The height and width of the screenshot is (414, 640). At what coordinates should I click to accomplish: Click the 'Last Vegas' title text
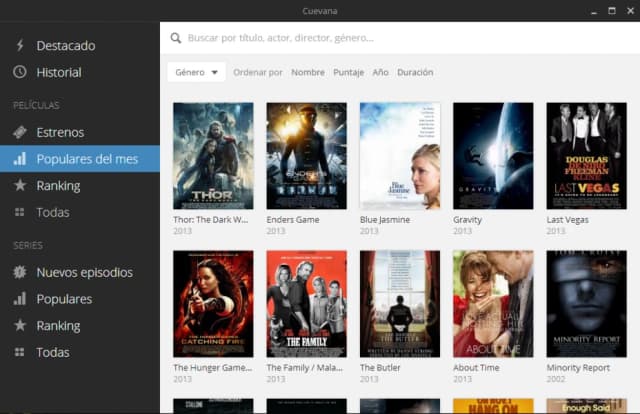(x=567, y=220)
